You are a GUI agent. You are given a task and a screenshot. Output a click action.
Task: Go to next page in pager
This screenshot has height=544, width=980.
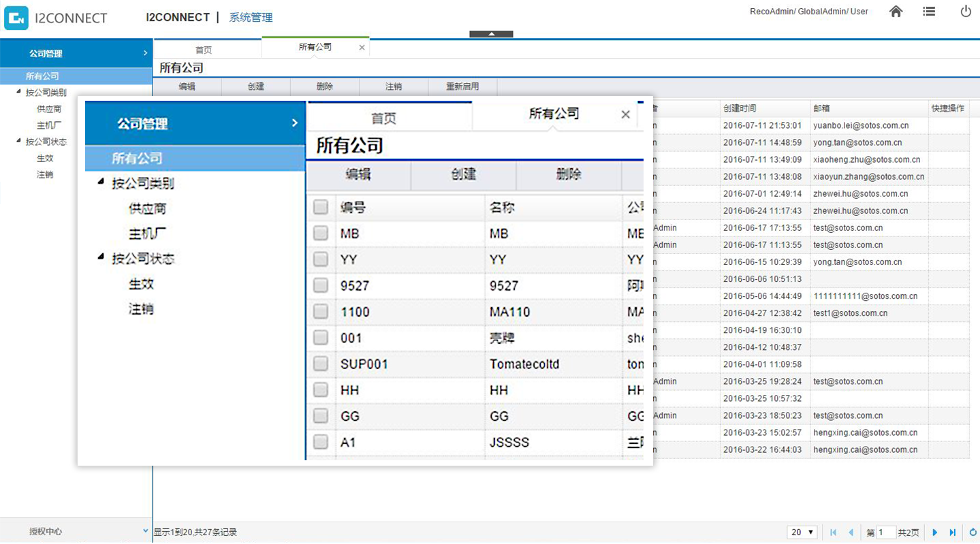point(935,532)
